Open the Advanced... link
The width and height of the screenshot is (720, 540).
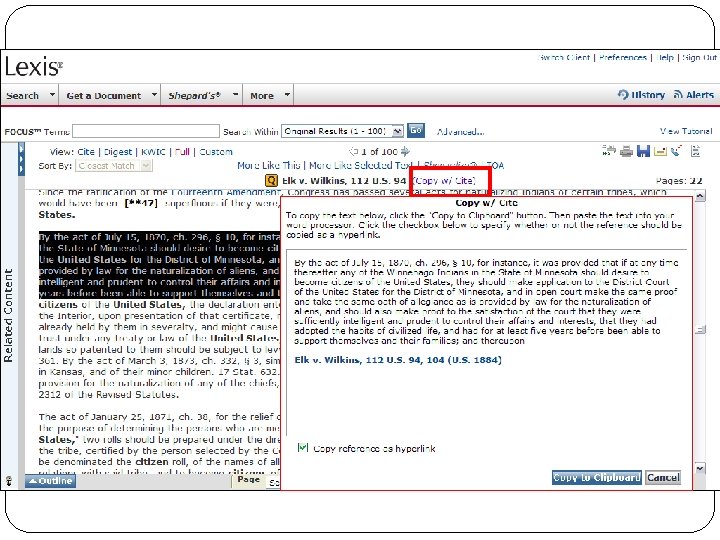coord(460,132)
